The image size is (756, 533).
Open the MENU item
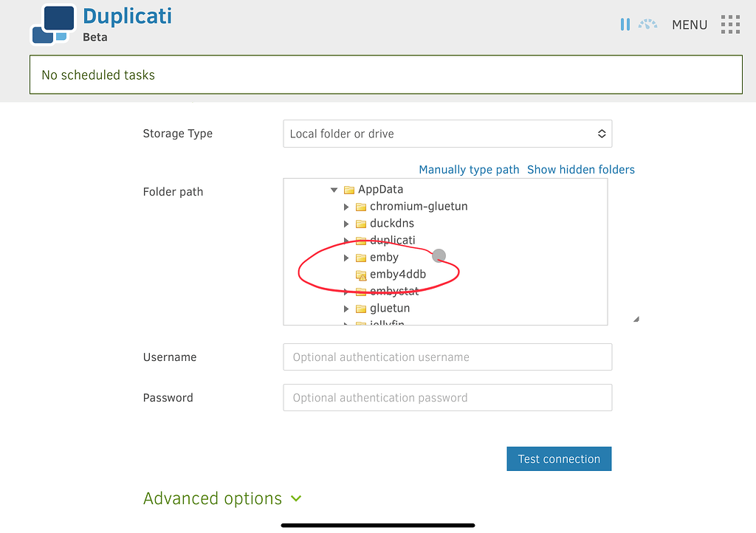click(689, 24)
